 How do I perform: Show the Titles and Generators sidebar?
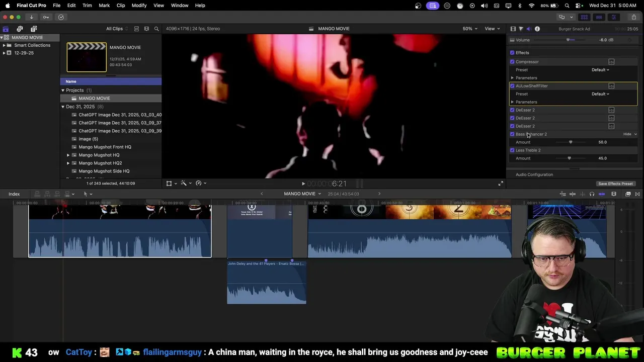34,29
